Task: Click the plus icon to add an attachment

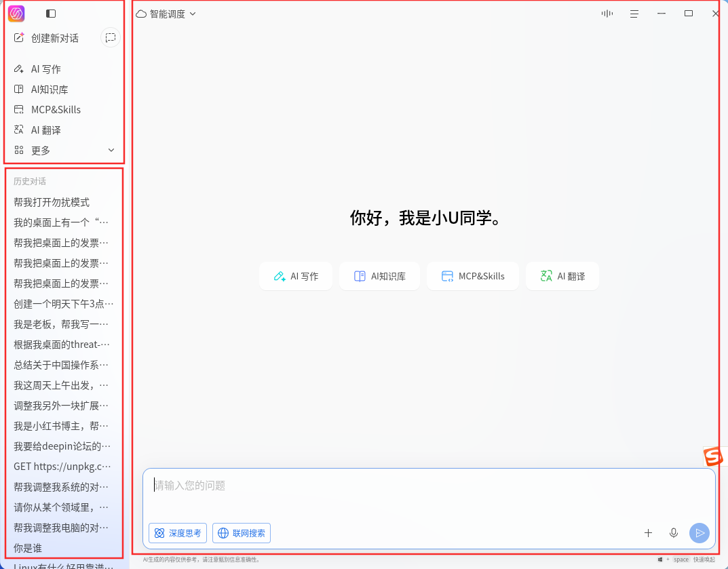Action: click(x=648, y=533)
